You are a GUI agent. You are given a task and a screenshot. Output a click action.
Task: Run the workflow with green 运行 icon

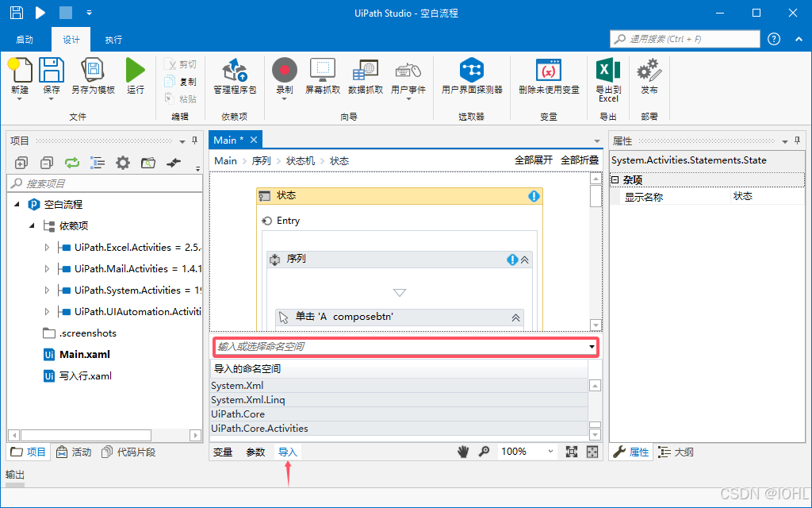[136, 71]
